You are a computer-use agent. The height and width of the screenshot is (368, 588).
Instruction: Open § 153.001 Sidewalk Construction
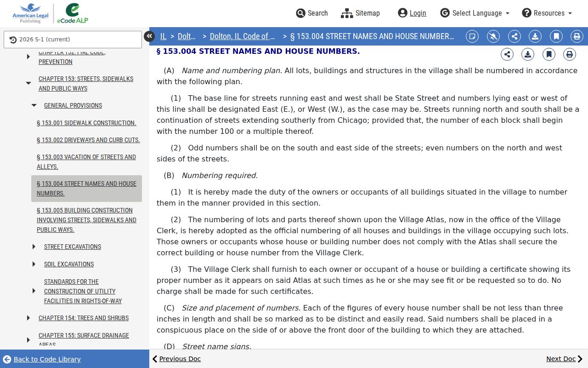tap(86, 123)
